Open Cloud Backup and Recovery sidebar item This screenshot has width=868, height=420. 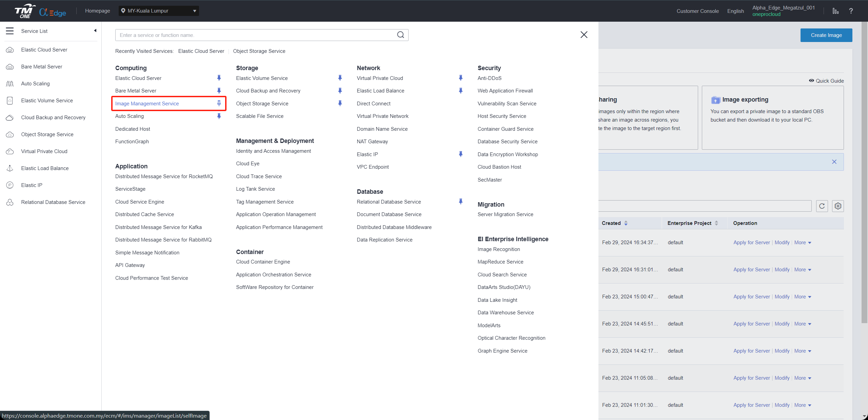[53, 117]
